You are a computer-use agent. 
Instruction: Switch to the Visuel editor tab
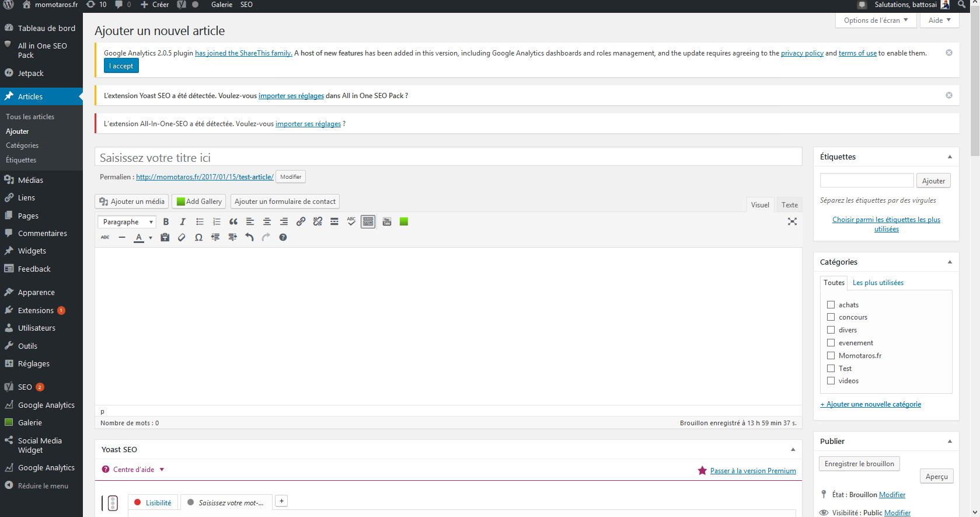[760, 205]
